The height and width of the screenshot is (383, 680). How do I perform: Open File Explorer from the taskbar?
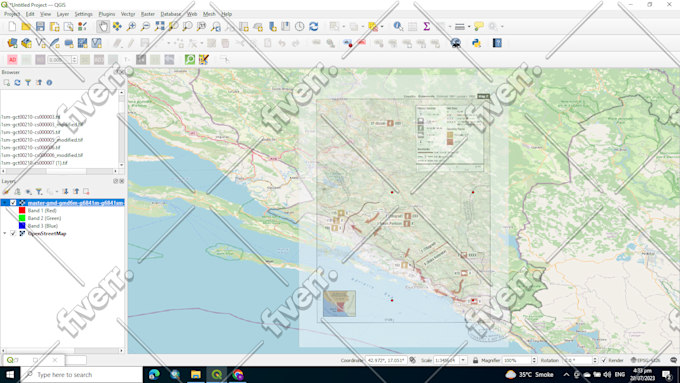(196, 374)
